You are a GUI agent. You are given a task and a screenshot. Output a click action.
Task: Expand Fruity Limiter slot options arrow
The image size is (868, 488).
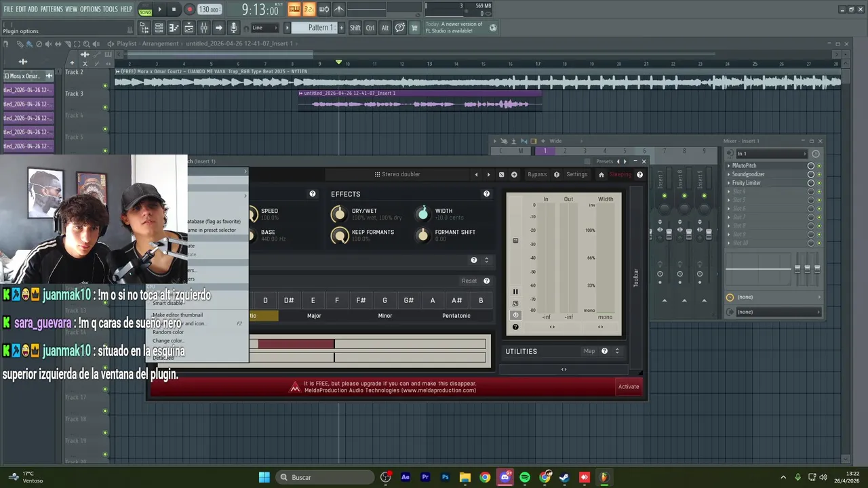pyautogui.click(x=729, y=183)
